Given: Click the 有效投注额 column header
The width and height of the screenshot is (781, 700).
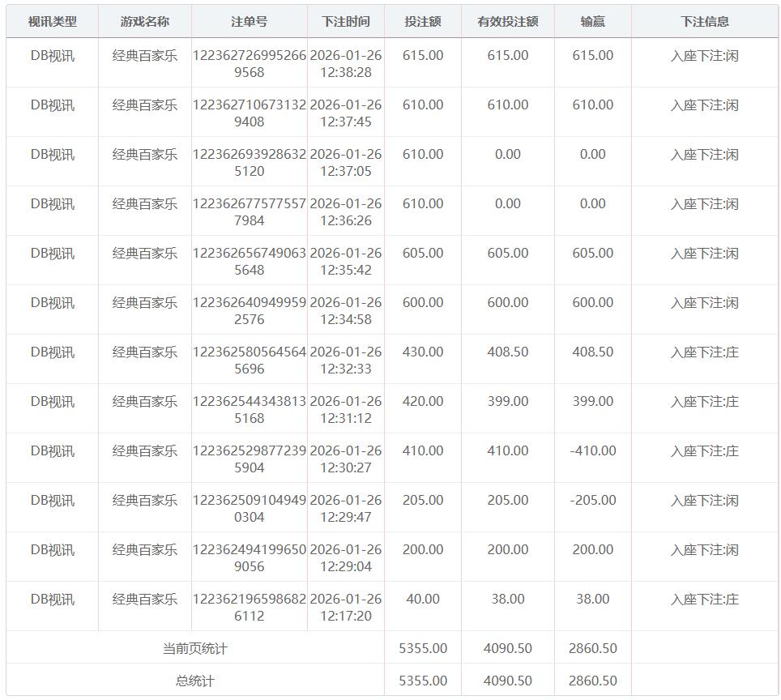Looking at the screenshot, I should pyautogui.click(x=507, y=22).
